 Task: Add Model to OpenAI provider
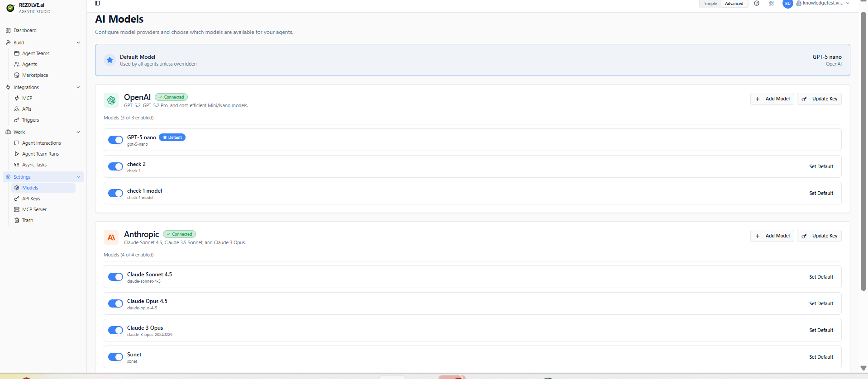(x=772, y=99)
